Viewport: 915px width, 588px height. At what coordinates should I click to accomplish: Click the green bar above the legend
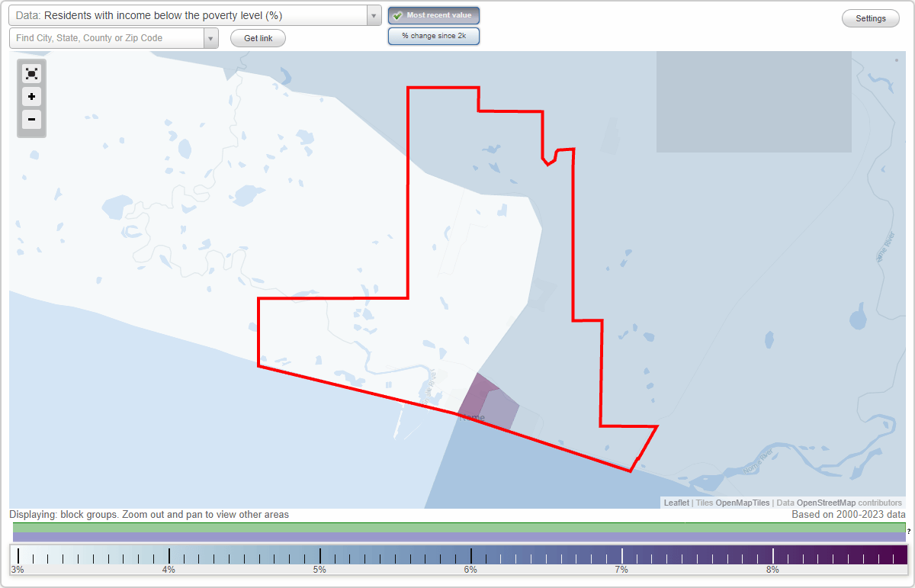click(459, 527)
